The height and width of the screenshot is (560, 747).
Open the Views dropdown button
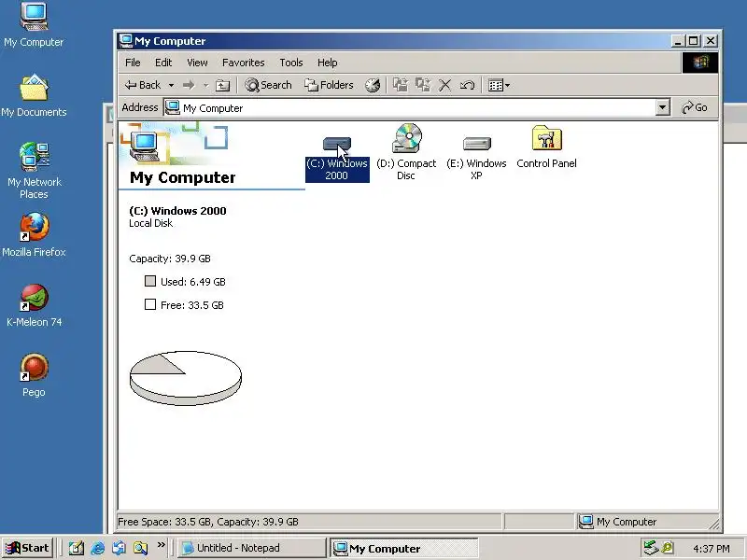pyautogui.click(x=499, y=85)
